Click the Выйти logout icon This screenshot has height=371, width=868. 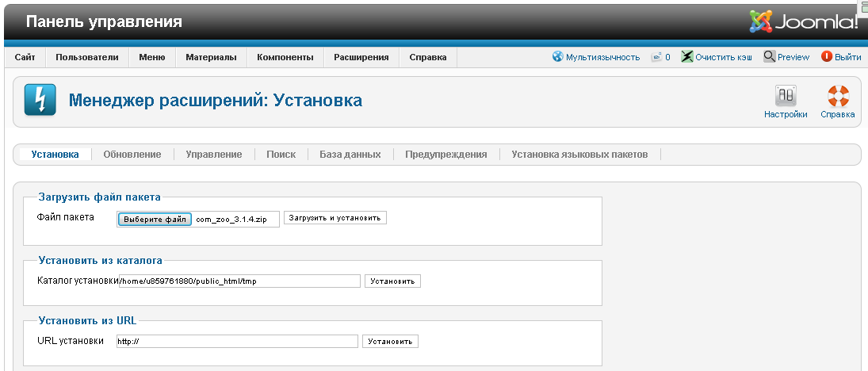click(x=827, y=57)
